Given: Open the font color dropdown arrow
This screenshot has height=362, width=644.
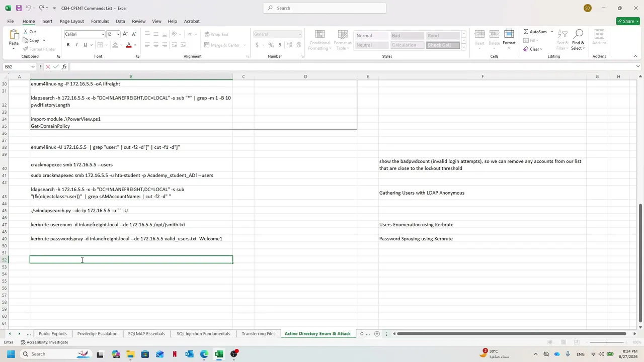Looking at the screenshot, I should coord(135,45).
